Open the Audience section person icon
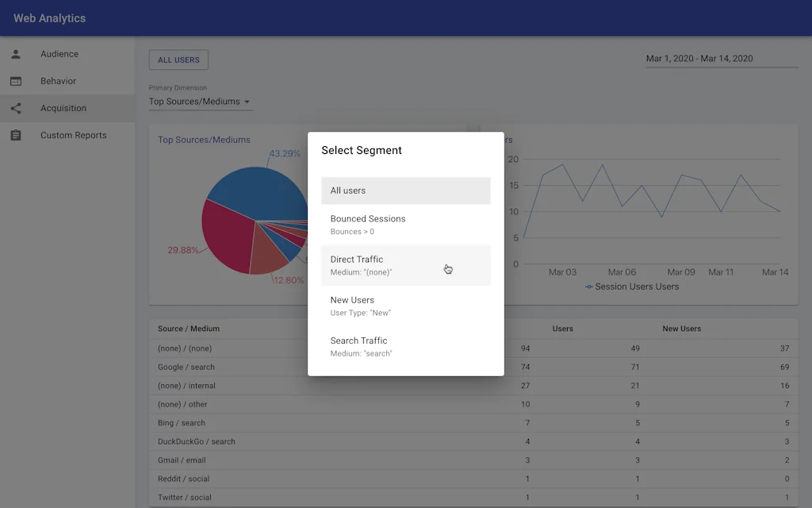 click(x=17, y=53)
